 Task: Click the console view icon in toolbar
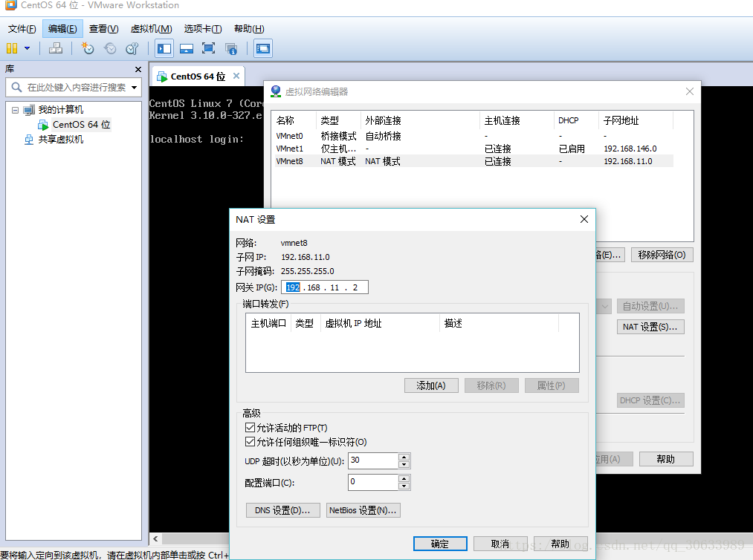[x=263, y=48]
